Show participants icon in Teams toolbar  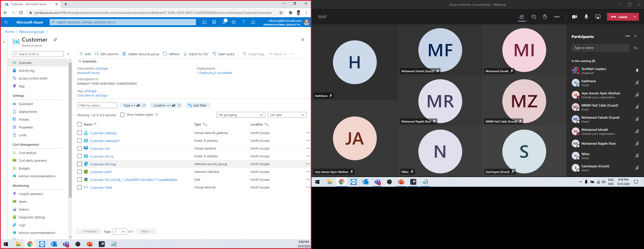point(522,17)
